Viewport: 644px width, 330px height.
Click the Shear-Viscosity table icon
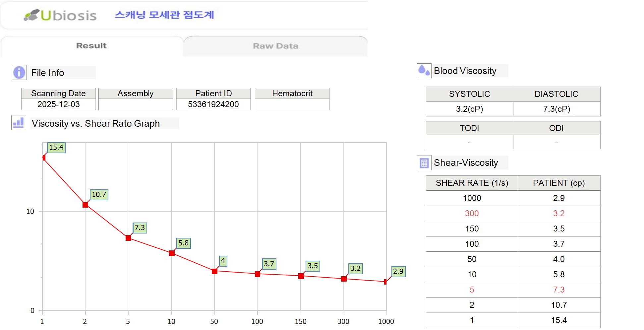(x=424, y=163)
